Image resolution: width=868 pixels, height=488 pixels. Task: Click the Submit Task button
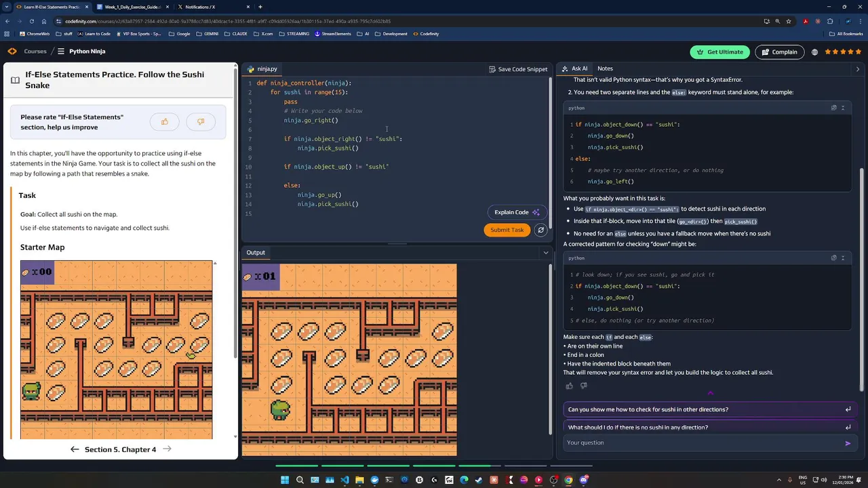507,230
